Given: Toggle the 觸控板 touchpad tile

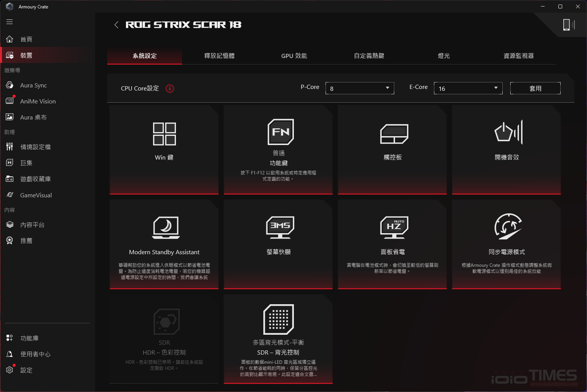Looking at the screenshot, I should click(392, 150).
